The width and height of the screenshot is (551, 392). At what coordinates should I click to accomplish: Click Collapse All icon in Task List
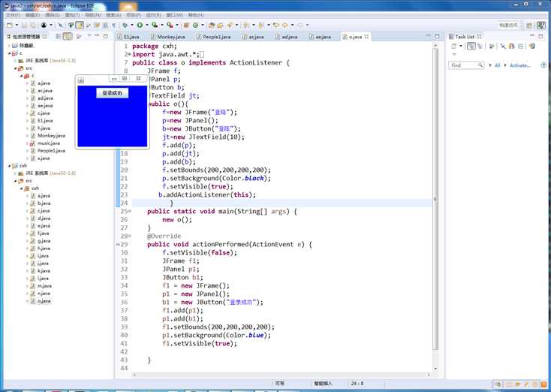pos(521,46)
